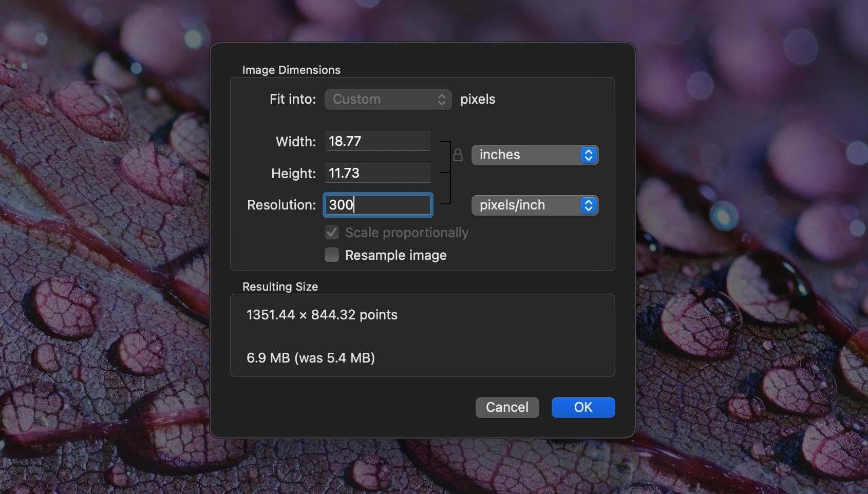Focus the Resolution field showing 300

click(378, 205)
